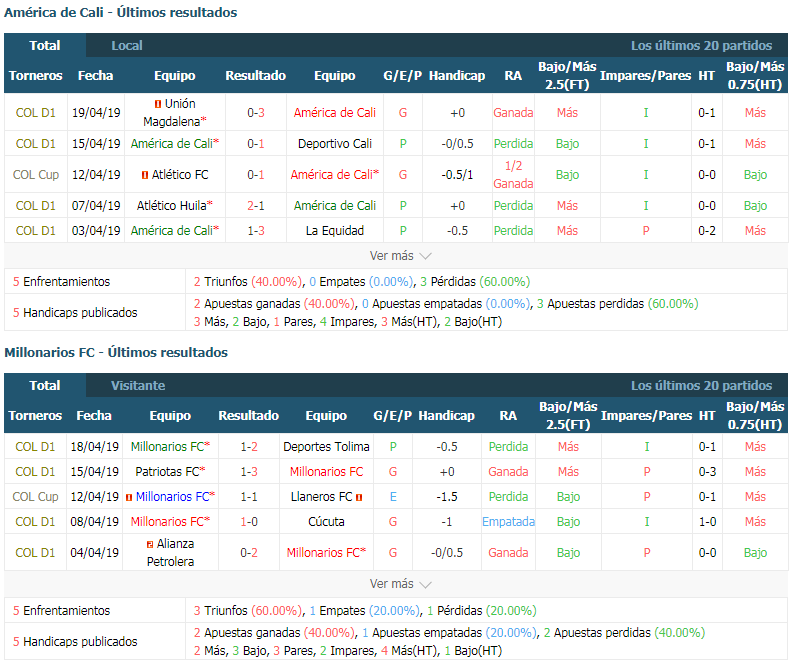
Task: Click the date 18/04/19
Action: pyautogui.click(x=94, y=447)
